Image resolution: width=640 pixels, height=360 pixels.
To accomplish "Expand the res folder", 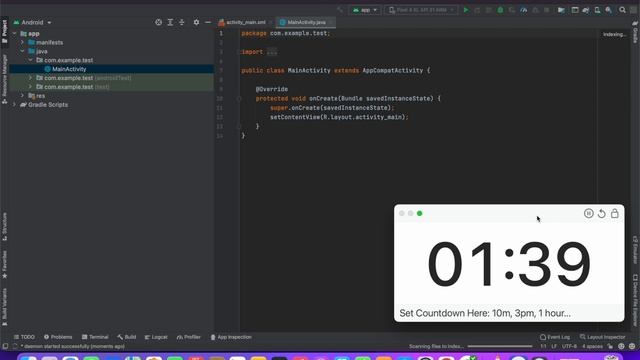I will pyautogui.click(x=22, y=96).
